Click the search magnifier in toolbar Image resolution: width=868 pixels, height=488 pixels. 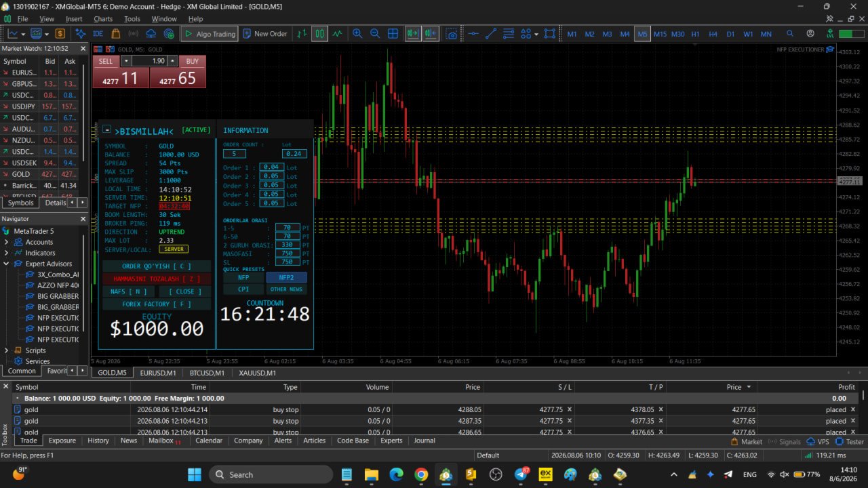790,33
